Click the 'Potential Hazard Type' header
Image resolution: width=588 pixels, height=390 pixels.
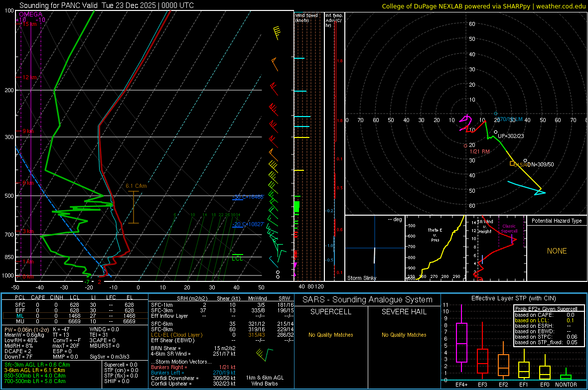click(x=557, y=221)
